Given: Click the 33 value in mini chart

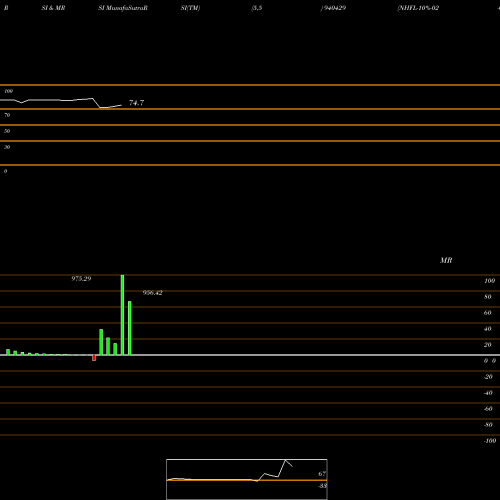Looking at the screenshot, I should 322,486.
